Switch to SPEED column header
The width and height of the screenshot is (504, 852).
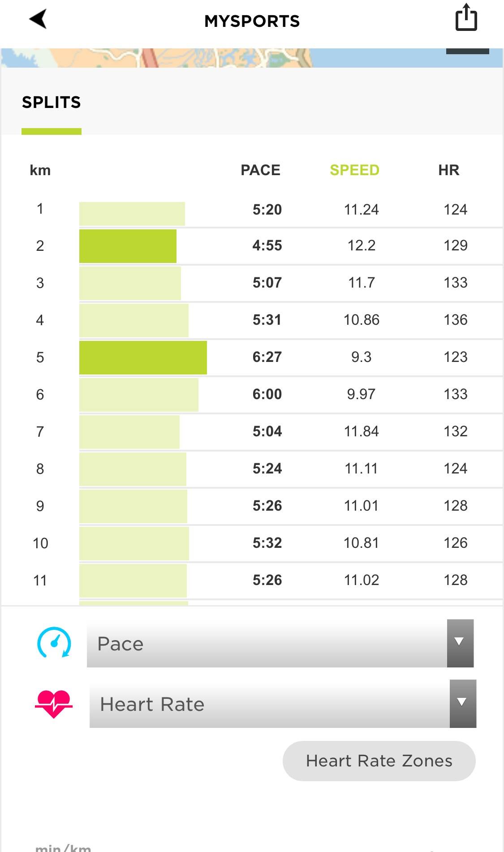click(354, 170)
